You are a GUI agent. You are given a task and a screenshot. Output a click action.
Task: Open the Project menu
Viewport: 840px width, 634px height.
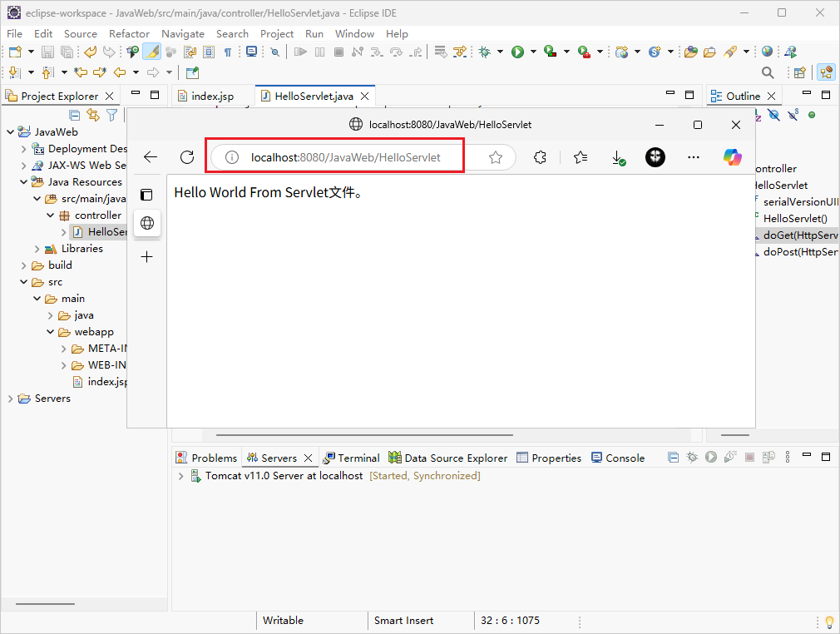click(x=276, y=34)
